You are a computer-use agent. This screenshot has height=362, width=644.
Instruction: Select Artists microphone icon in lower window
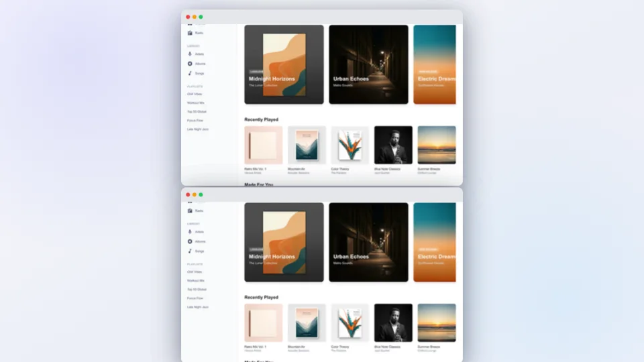click(x=190, y=231)
